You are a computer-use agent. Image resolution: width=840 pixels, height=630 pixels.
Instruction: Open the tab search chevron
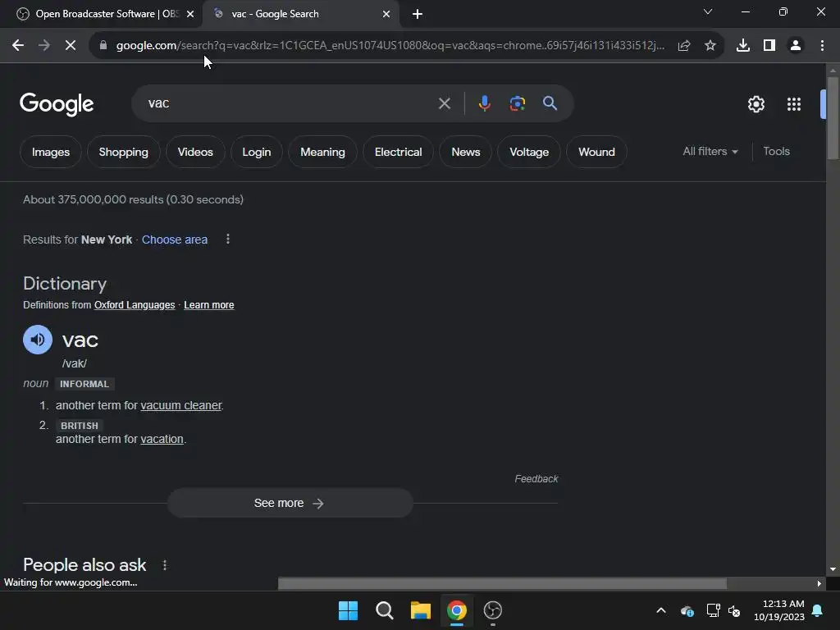coord(708,11)
